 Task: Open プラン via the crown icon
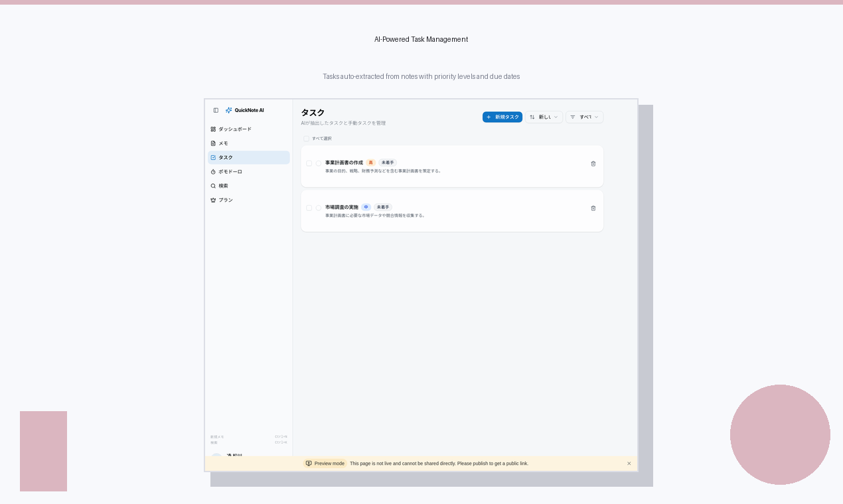pyautogui.click(x=213, y=200)
